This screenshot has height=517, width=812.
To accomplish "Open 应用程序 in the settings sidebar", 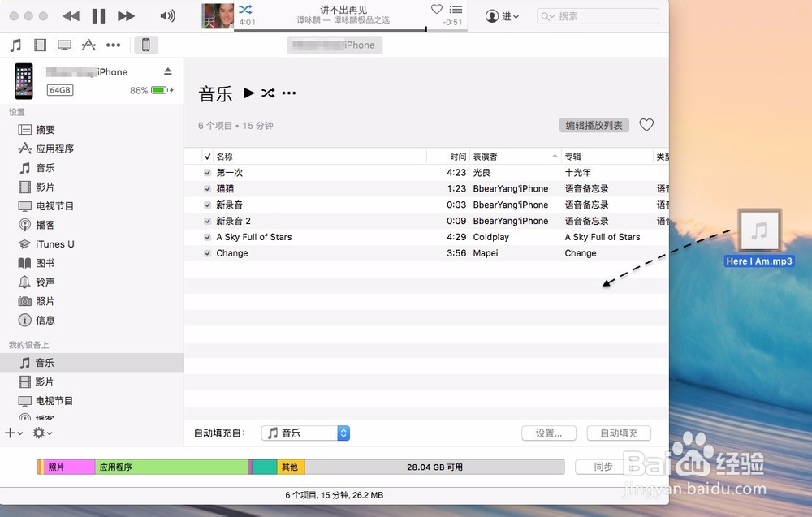I will coord(46,149).
